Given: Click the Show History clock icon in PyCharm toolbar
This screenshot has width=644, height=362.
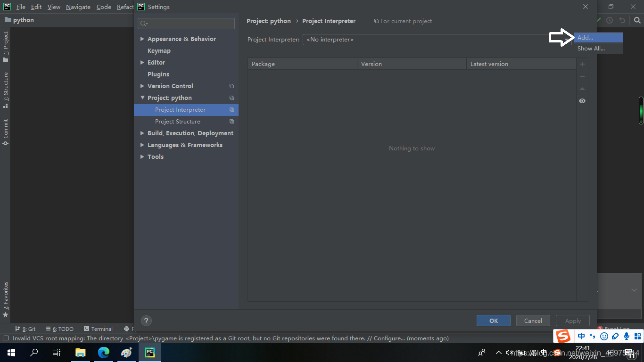Looking at the screenshot, I should pos(610,20).
